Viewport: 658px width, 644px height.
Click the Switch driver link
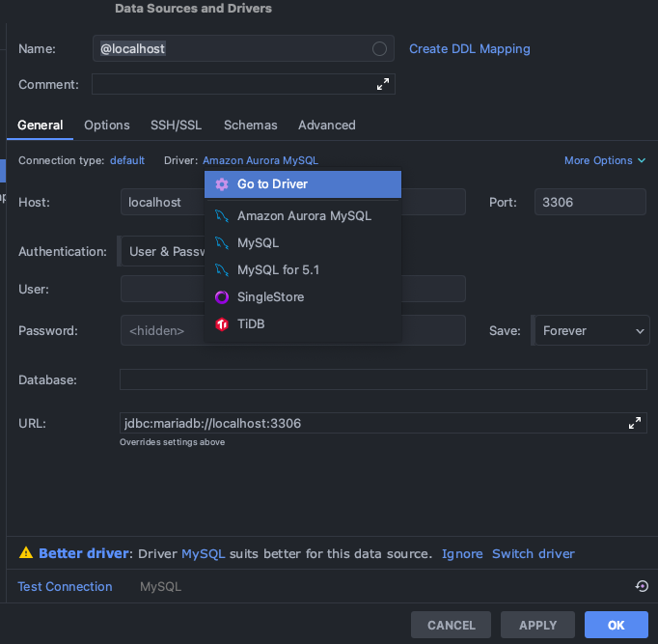click(x=534, y=554)
